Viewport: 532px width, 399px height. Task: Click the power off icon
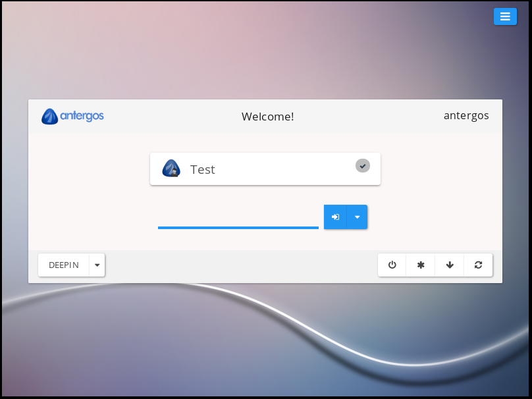click(392, 265)
